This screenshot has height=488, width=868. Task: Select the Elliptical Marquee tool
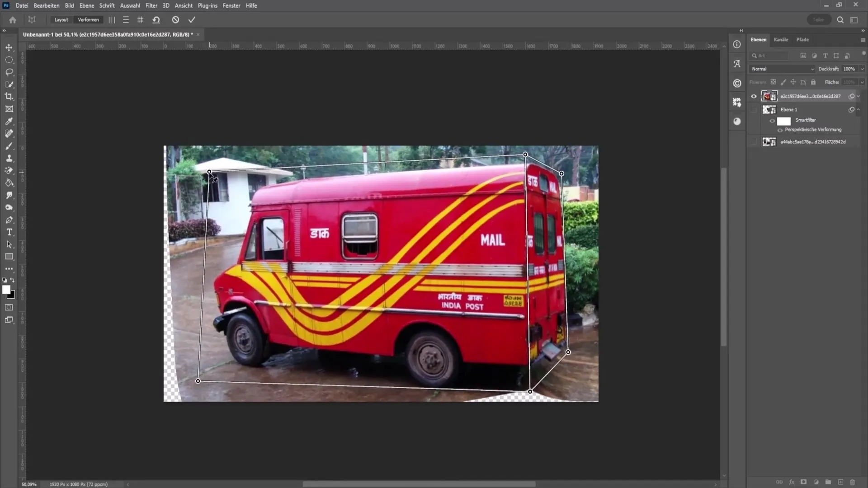(9, 60)
